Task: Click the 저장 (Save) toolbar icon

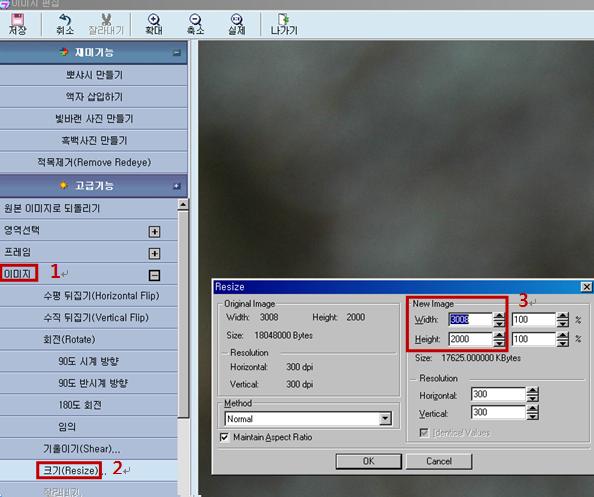Action: pyautogui.click(x=17, y=19)
